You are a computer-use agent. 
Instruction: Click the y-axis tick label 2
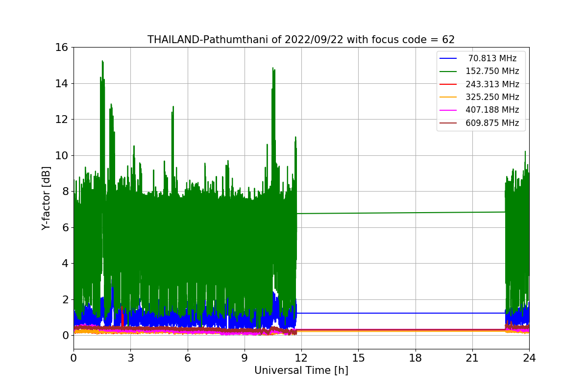click(x=65, y=299)
